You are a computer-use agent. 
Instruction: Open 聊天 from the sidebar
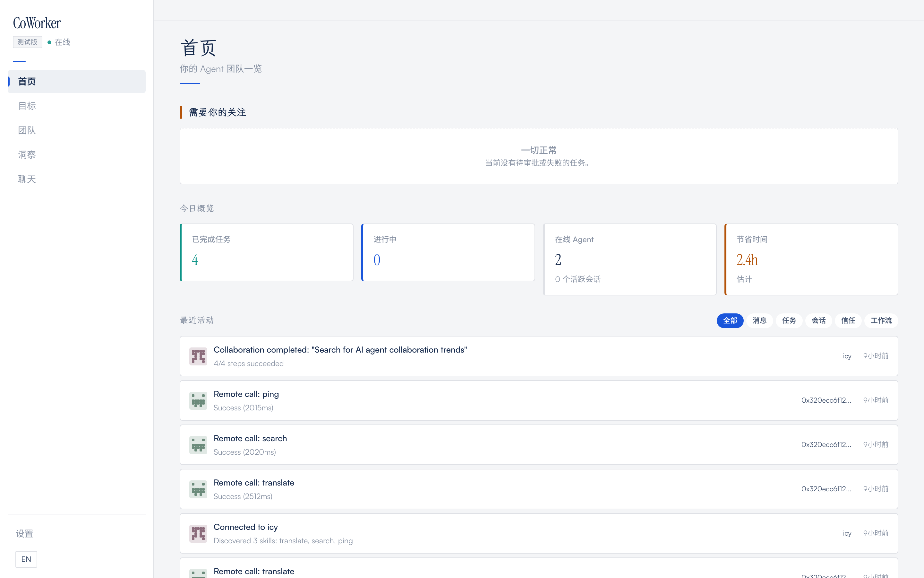(76, 179)
